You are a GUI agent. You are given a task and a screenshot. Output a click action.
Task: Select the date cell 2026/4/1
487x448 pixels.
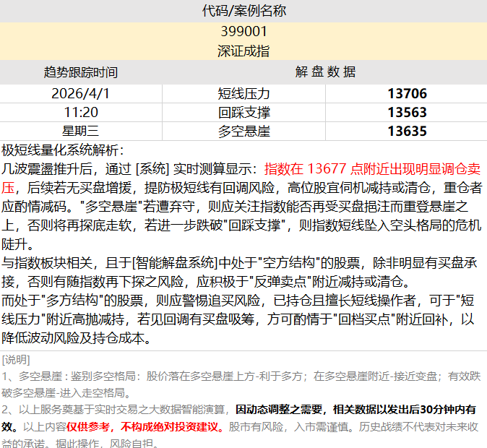point(81,93)
